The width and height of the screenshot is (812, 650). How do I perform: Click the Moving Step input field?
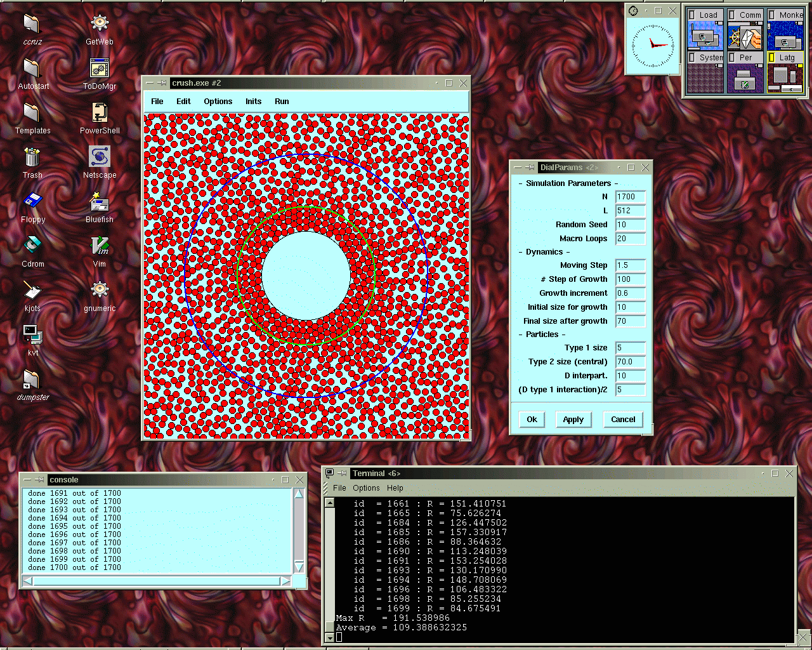631,265
